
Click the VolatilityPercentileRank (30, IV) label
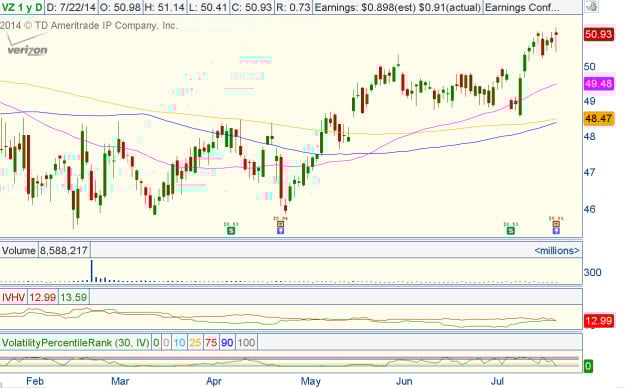(x=75, y=343)
